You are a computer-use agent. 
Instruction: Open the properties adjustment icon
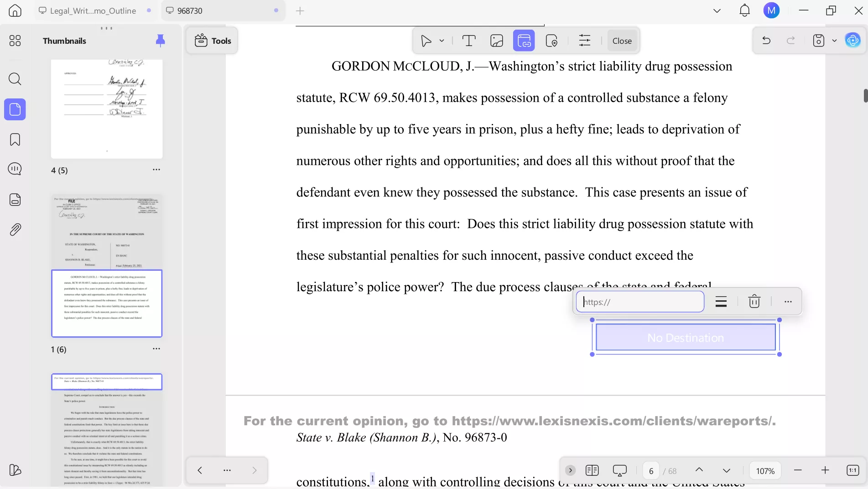click(584, 41)
